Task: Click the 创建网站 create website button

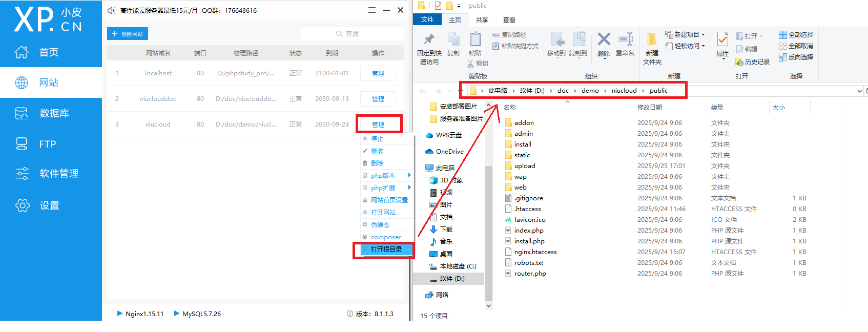Action: coord(128,34)
